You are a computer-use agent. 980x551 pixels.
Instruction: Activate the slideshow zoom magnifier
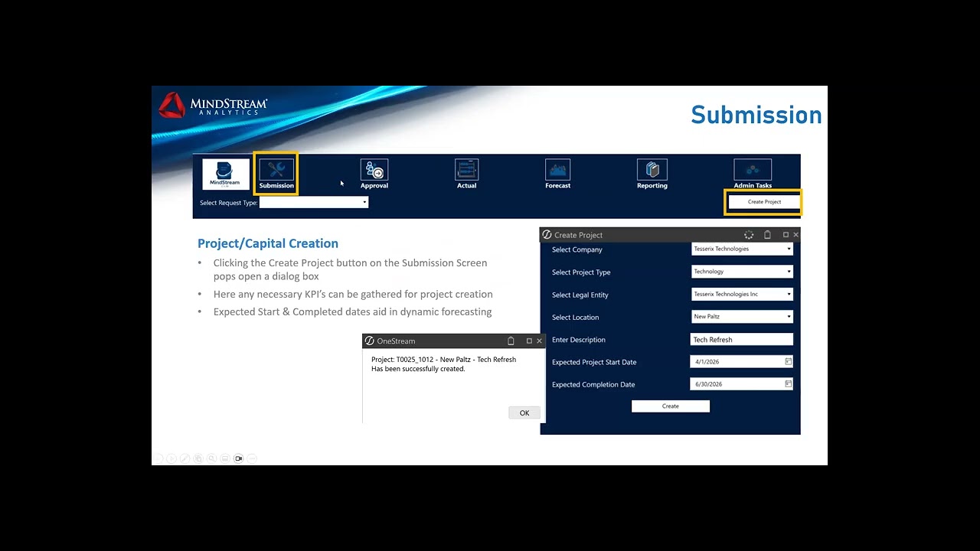pyautogui.click(x=211, y=458)
